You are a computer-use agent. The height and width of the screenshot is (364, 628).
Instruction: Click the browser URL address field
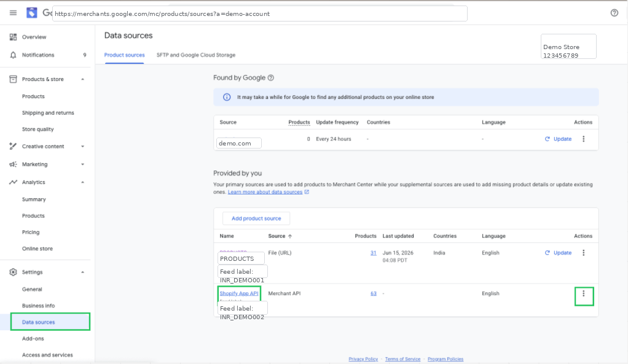(x=260, y=14)
